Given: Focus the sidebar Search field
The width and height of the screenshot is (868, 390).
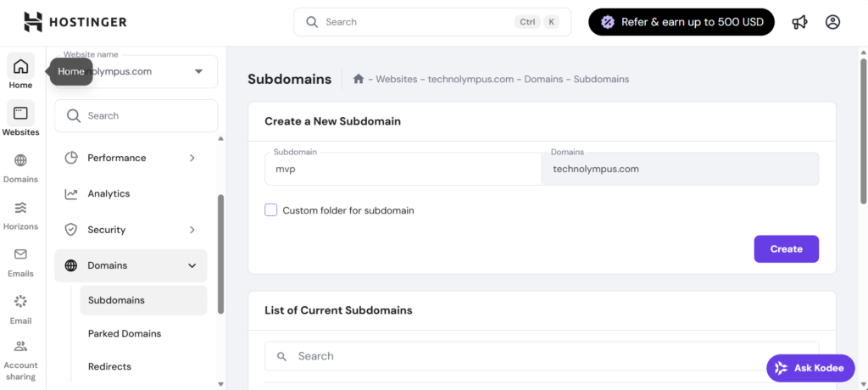Looking at the screenshot, I should 136,116.
